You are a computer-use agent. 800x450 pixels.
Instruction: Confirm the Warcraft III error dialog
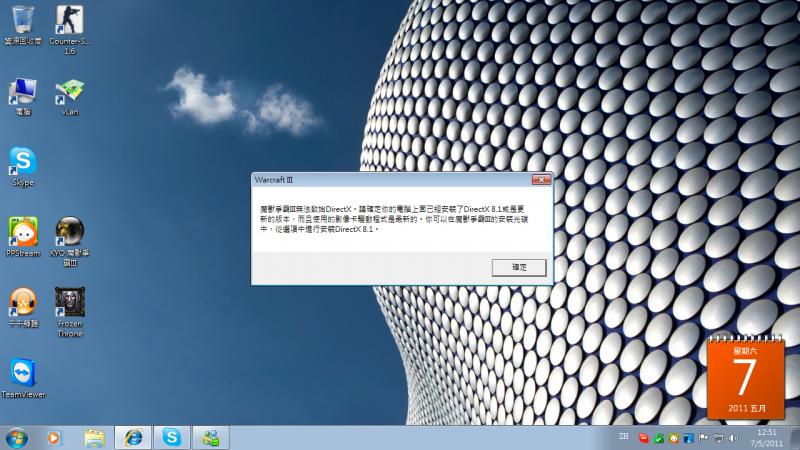(x=519, y=267)
